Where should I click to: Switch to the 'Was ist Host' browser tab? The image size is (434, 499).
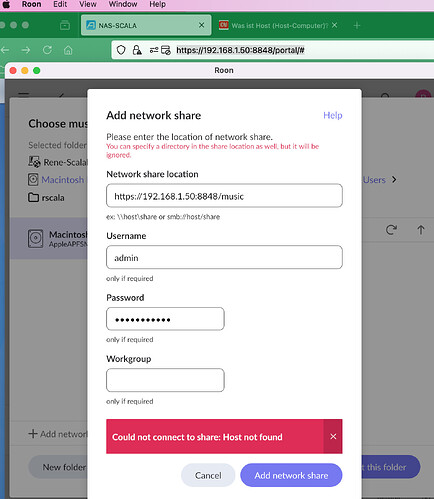(x=279, y=25)
